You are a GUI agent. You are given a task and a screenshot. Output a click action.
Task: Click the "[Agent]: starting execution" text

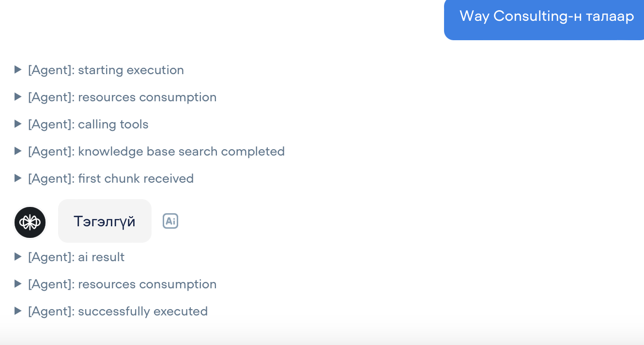(106, 70)
